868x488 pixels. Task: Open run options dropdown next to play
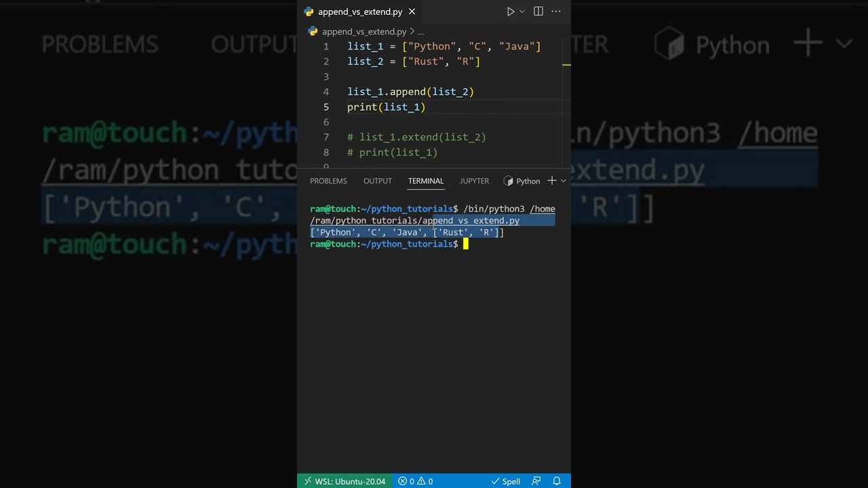click(x=522, y=12)
